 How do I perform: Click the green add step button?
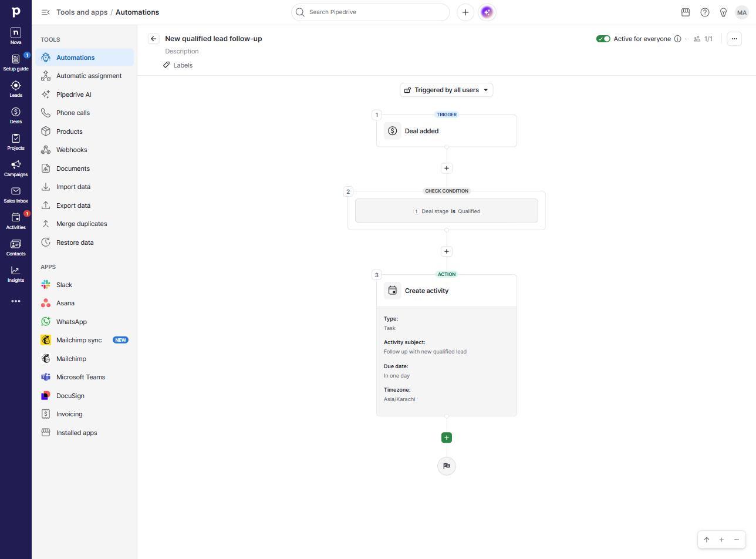[447, 438]
